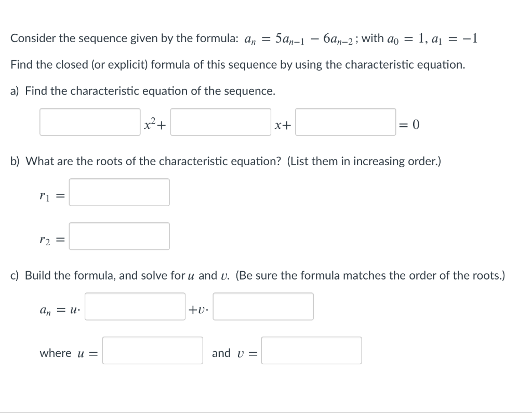Click the x² coefficient input box
Viewport: 532px width, 413px height.
(x=89, y=123)
